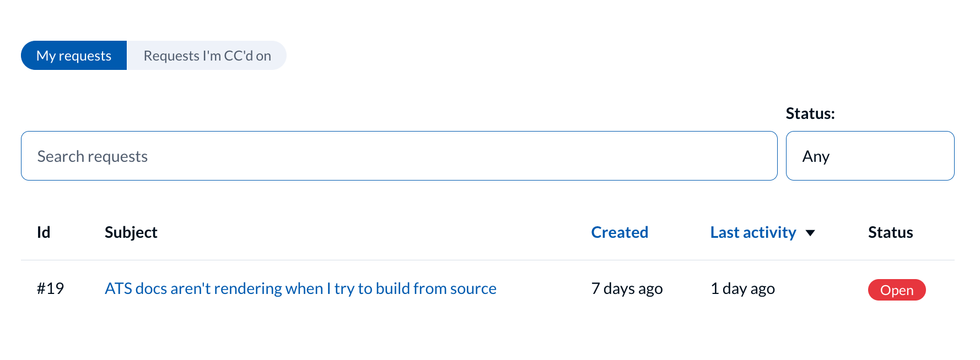Switch to the My requests tab

(x=74, y=56)
